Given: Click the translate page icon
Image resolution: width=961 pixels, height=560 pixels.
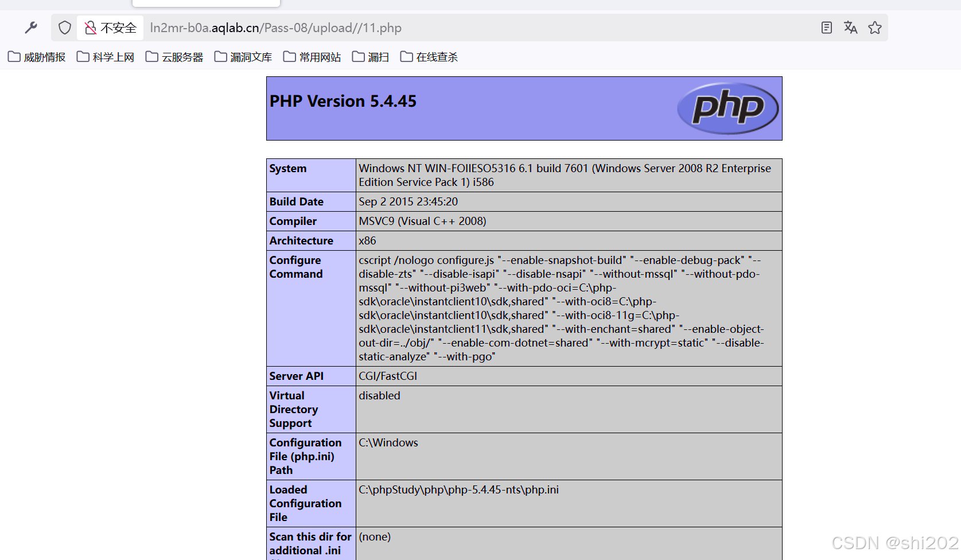Looking at the screenshot, I should click(850, 28).
